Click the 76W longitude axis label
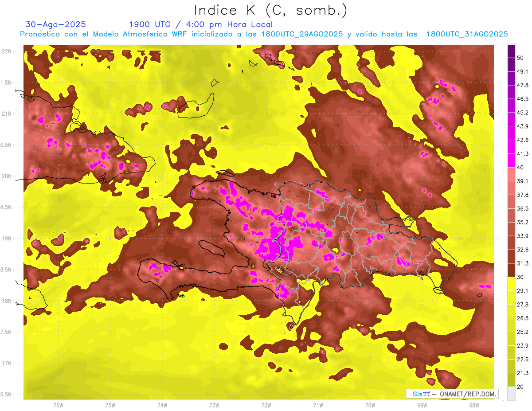The image size is (532, 411). point(58,405)
